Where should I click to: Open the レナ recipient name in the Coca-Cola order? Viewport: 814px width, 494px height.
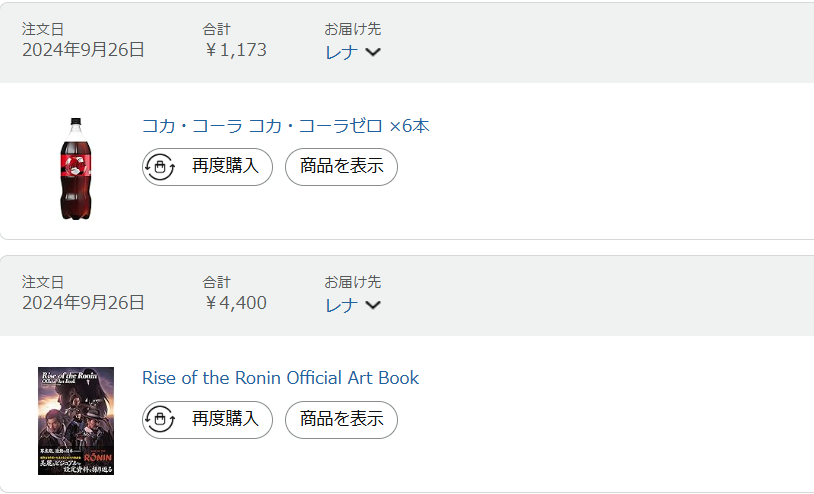click(x=341, y=52)
